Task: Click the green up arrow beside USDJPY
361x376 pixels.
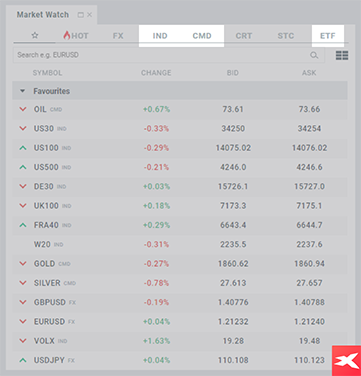Action: coord(23,360)
